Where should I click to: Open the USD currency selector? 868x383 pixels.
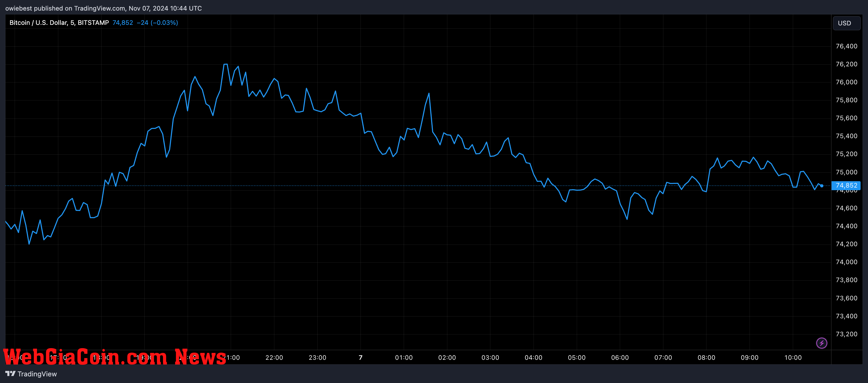[x=846, y=23]
